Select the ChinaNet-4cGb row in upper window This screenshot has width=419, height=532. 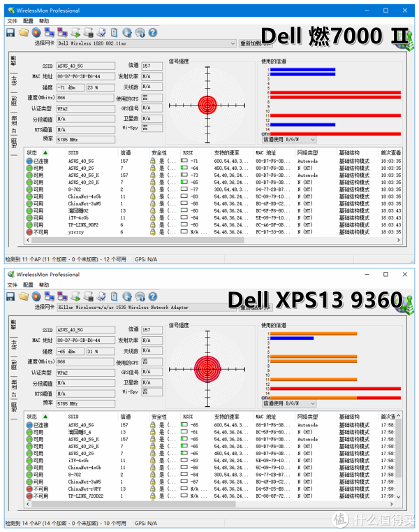click(x=214, y=196)
